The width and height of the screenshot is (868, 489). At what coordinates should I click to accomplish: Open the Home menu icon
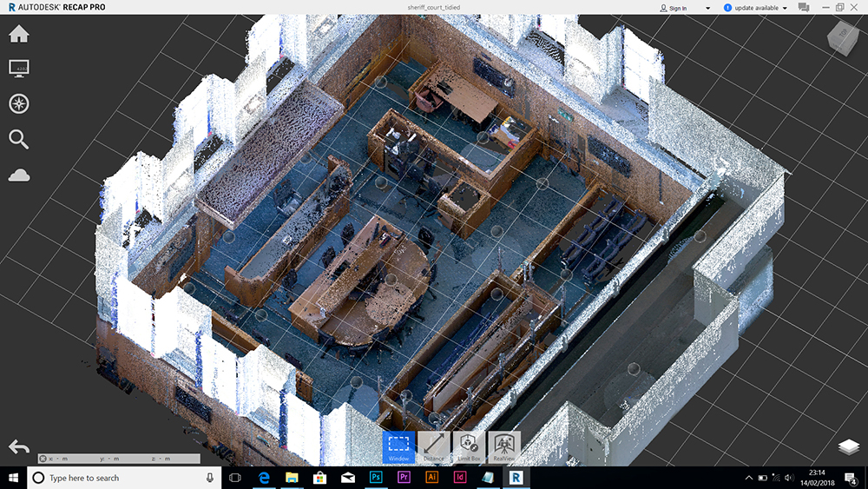click(x=18, y=34)
